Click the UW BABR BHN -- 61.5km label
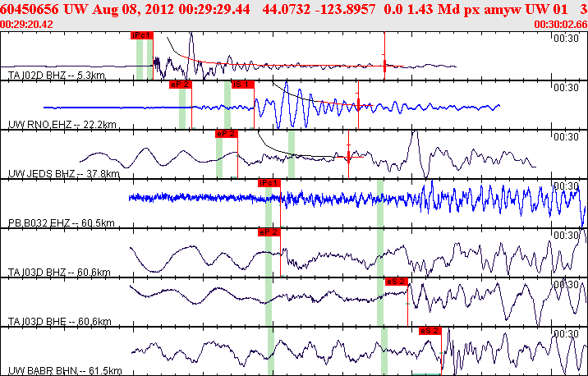Image resolution: width=588 pixels, height=376 pixels. [65, 371]
